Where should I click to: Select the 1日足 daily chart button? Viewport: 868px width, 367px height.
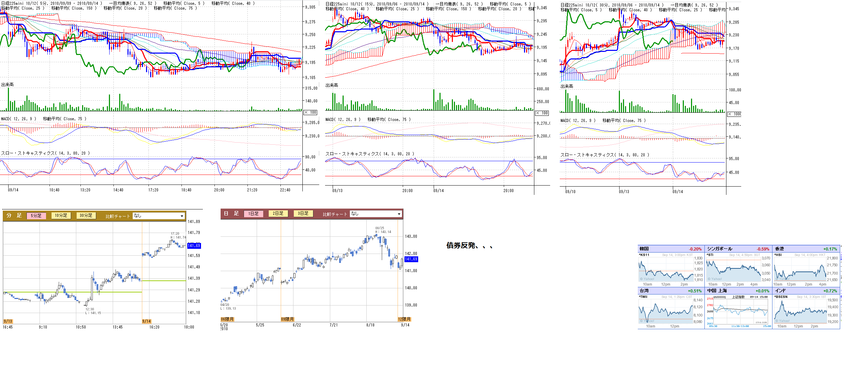point(253,214)
